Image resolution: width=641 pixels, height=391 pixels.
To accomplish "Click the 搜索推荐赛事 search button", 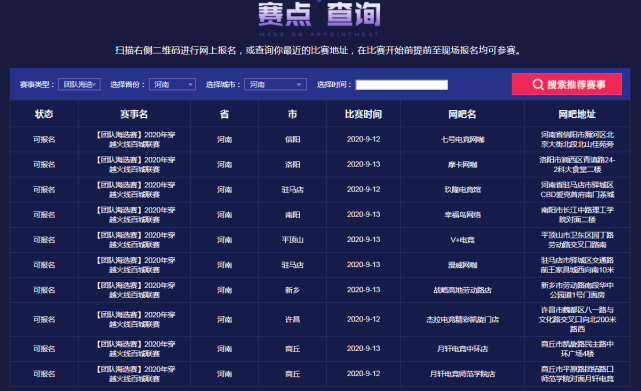I will pyautogui.click(x=567, y=84).
